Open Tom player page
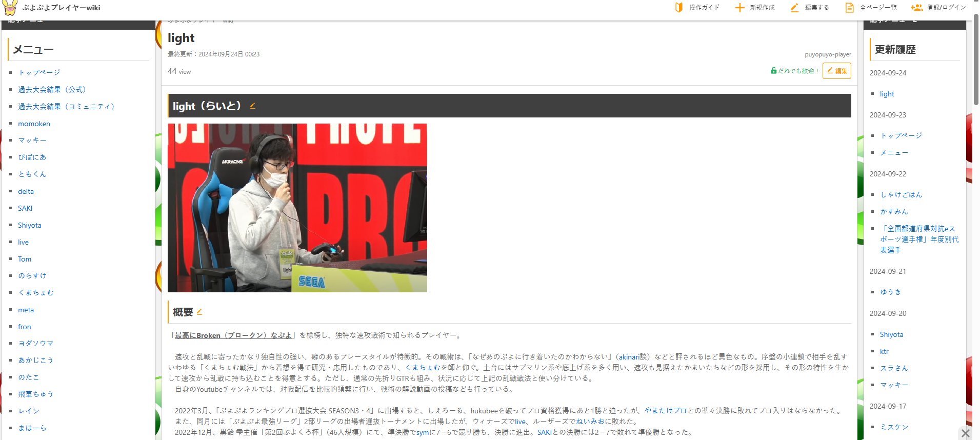Image resolution: width=980 pixels, height=440 pixels. click(x=25, y=259)
